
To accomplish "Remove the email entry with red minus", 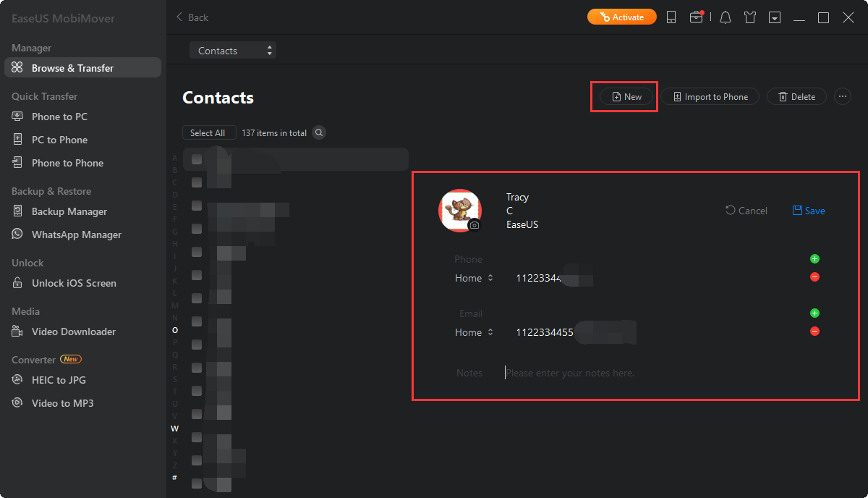I will coord(814,332).
